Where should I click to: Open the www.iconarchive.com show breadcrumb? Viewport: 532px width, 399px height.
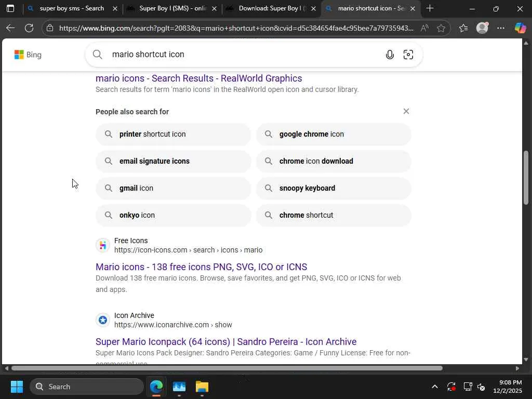click(173, 325)
